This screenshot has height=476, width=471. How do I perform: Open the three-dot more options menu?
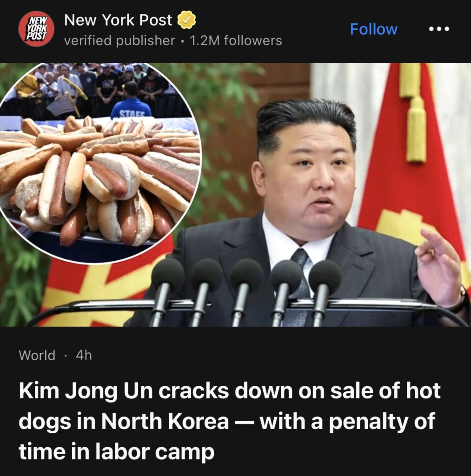point(439,29)
